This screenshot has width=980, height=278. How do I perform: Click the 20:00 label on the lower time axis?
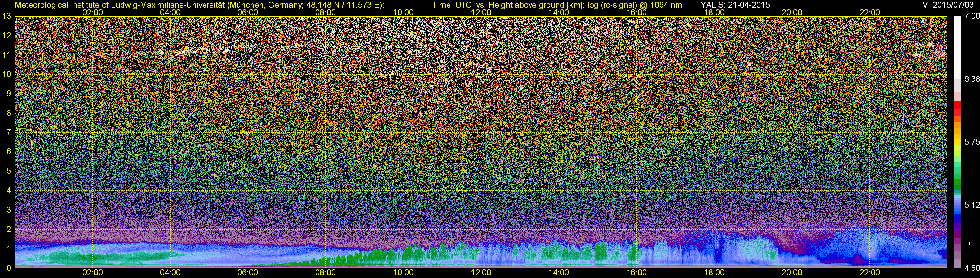[x=792, y=273]
